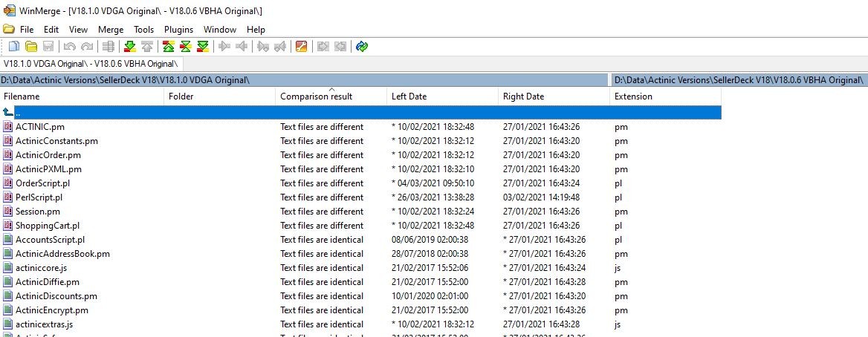Click the left folder path header bar
This screenshot has width=868, height=337.
point(297,79)
